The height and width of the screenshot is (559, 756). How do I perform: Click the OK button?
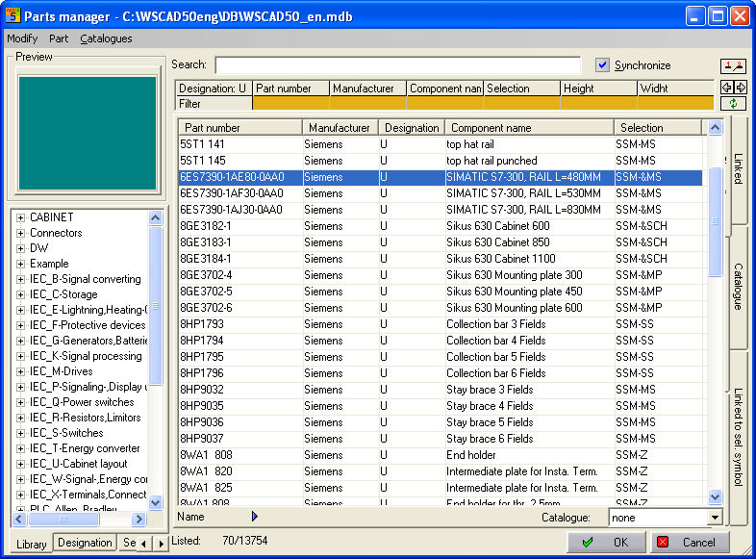(x=607, y=542)
